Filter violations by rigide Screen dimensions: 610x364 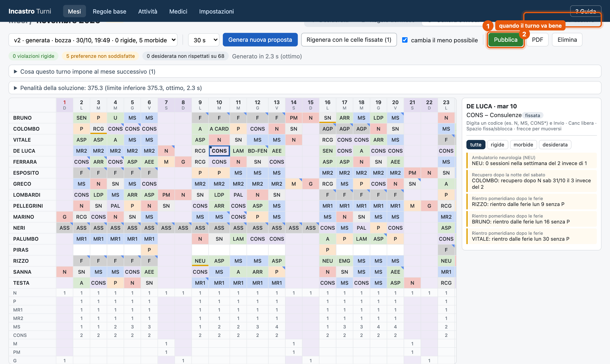(497, 145)
